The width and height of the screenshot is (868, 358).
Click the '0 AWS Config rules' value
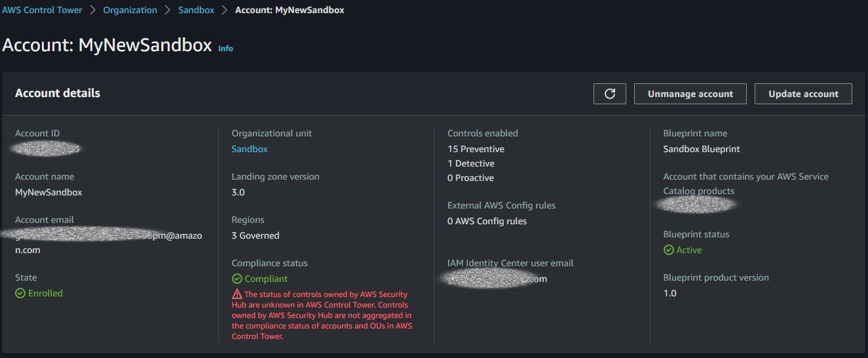[487, 221]
